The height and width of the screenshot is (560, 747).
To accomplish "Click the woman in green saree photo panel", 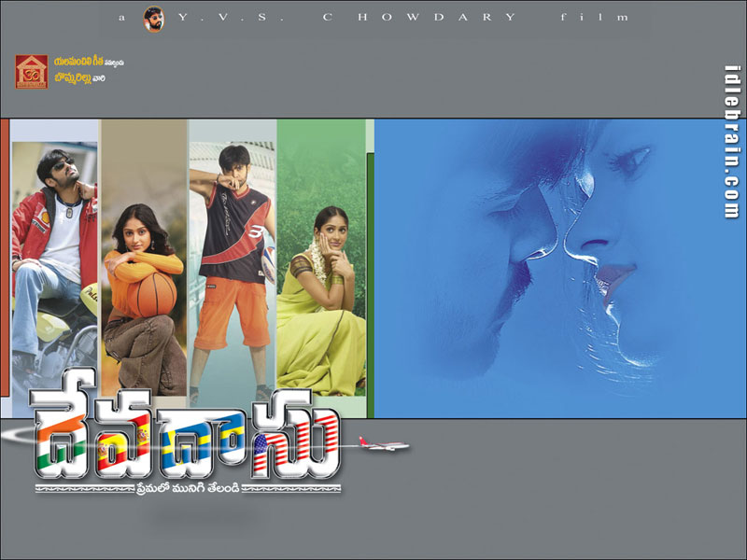I will click(x=321, y=258).
